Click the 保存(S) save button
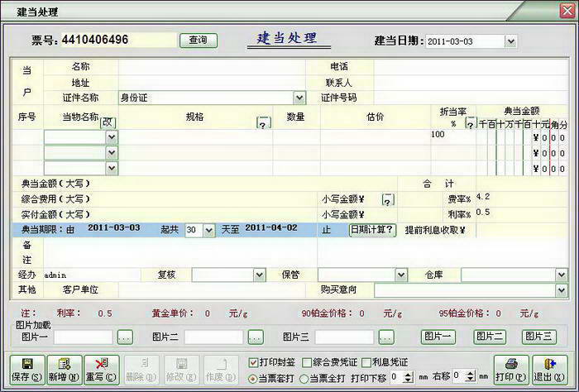This screenshot has height=392, width=579. pyautogui.click(x=27, y=370)
